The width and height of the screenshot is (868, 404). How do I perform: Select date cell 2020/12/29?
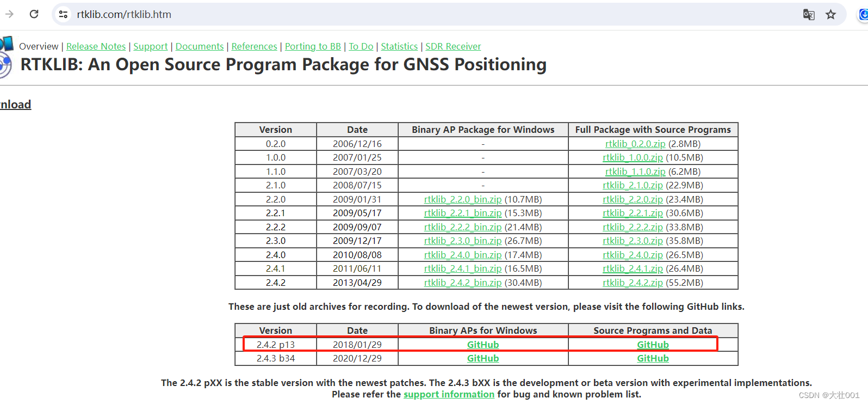click(x=357, y=358)
